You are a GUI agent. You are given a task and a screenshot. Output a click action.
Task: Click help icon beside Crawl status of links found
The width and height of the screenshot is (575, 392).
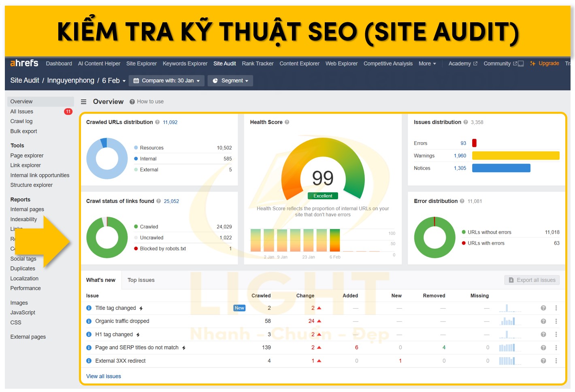click(x=159, y=201)
